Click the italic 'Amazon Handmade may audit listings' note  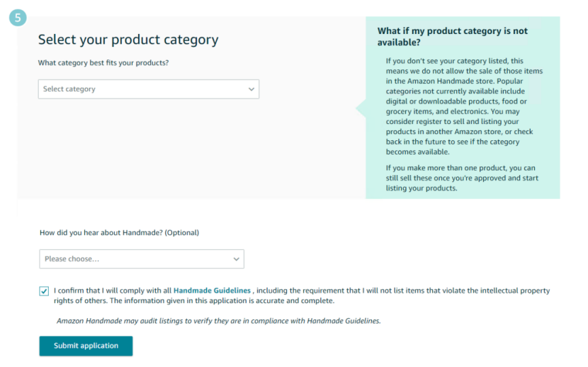218,321
